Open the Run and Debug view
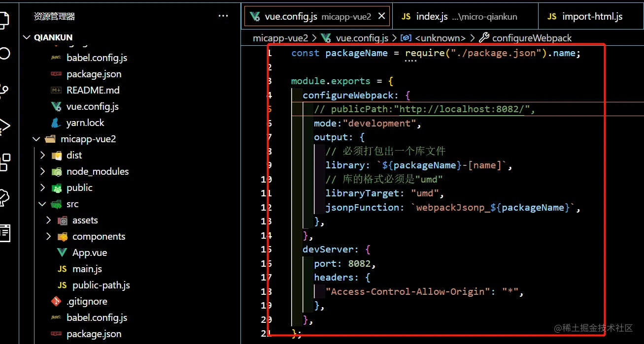Viewport: 644px width, 344px height. coord(4,126)
